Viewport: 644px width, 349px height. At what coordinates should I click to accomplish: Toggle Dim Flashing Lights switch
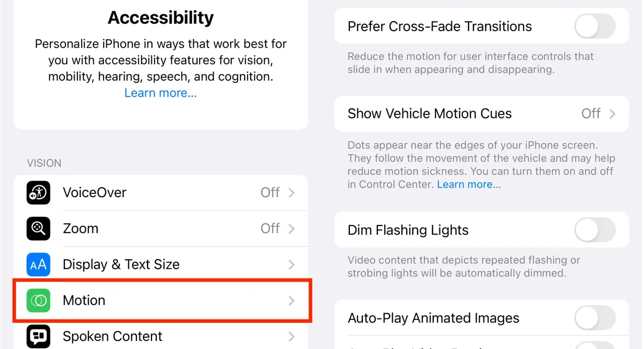click(x=595, y=230)
